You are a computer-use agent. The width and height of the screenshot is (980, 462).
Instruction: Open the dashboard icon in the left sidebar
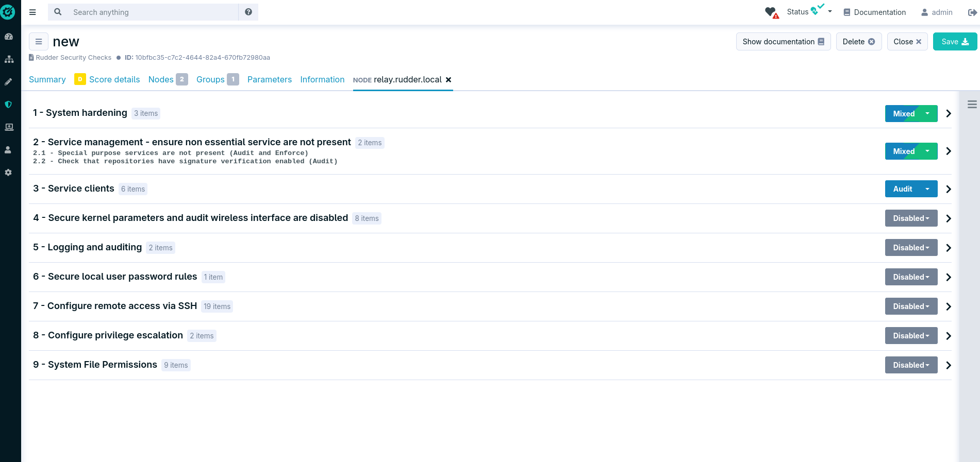pos(9,37)
